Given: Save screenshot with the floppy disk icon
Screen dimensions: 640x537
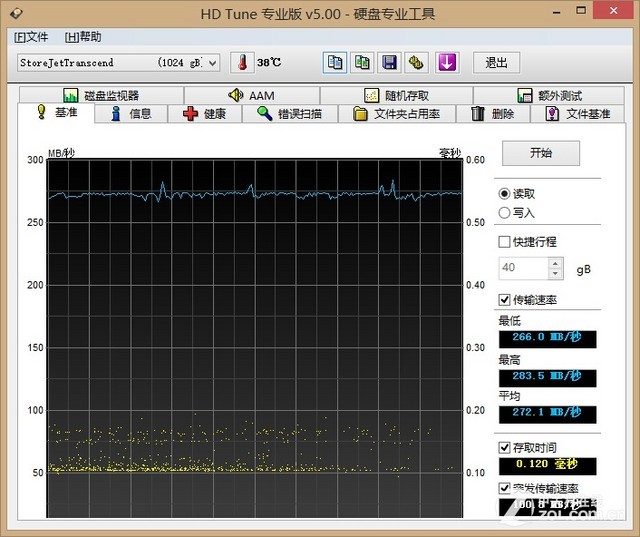Looking at the screenshot, I should (389, 63).
